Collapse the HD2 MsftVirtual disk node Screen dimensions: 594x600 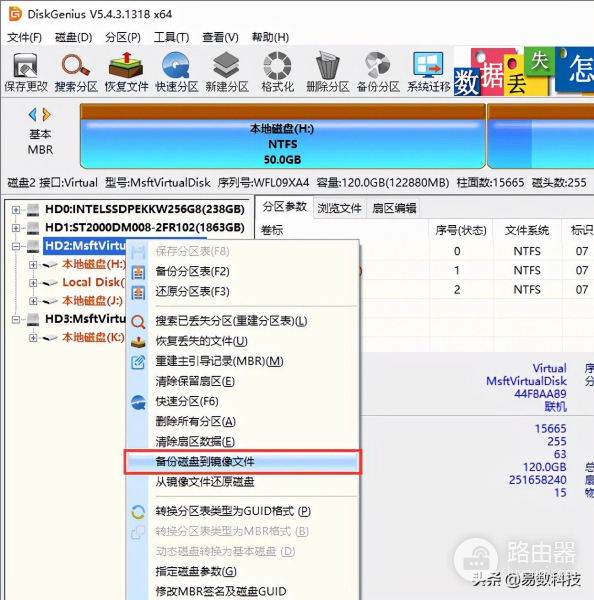pos(16,246)
